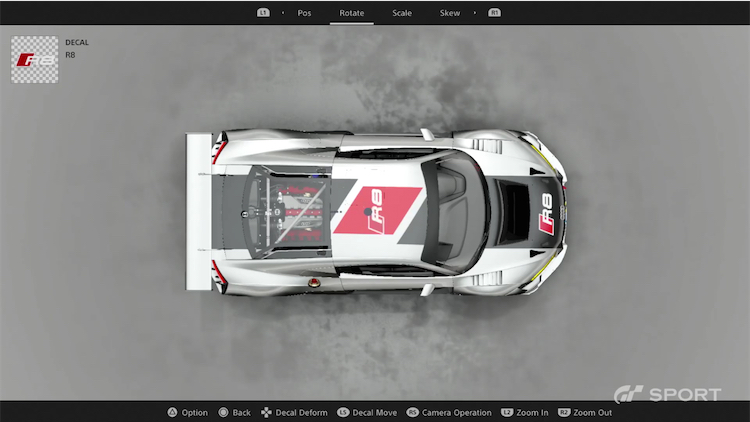Click the R8 decal name text
The height and width of the screenshot is (422, 750).
70,55
